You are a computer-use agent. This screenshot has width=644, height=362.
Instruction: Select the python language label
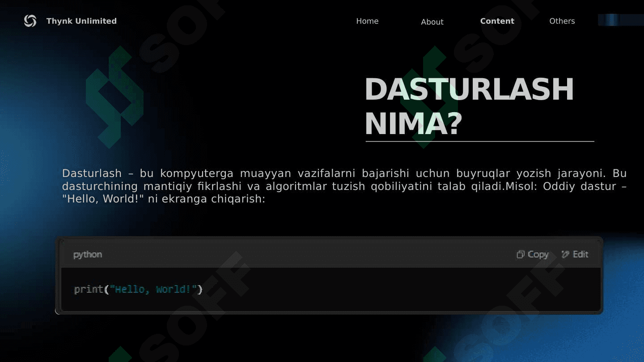click(x=88, y=254)
